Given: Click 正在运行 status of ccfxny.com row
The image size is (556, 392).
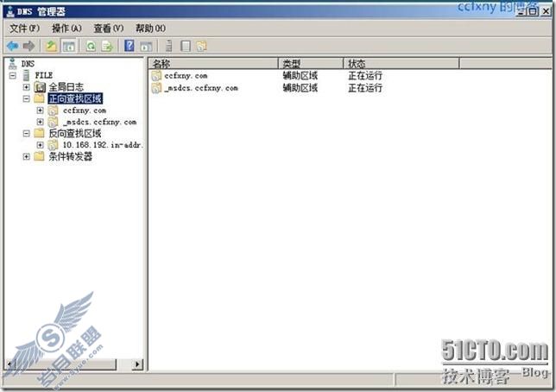Looking at the screenshot, I should pos(365,76).
